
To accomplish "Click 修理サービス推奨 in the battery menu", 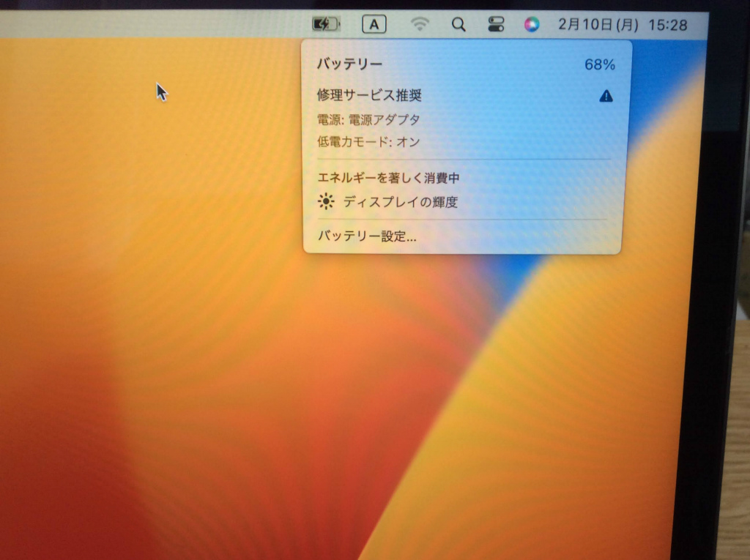I will click(369, 95).
